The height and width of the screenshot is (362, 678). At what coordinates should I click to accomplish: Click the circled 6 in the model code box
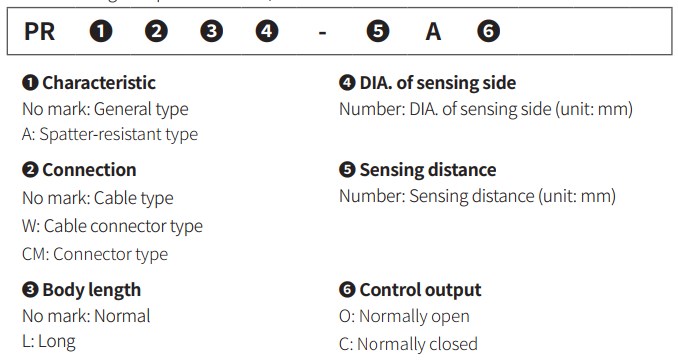489,32
